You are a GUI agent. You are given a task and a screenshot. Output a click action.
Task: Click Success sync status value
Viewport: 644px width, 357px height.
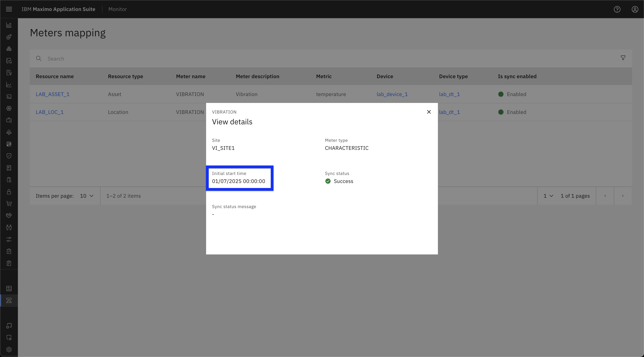(x=343, y=181)
